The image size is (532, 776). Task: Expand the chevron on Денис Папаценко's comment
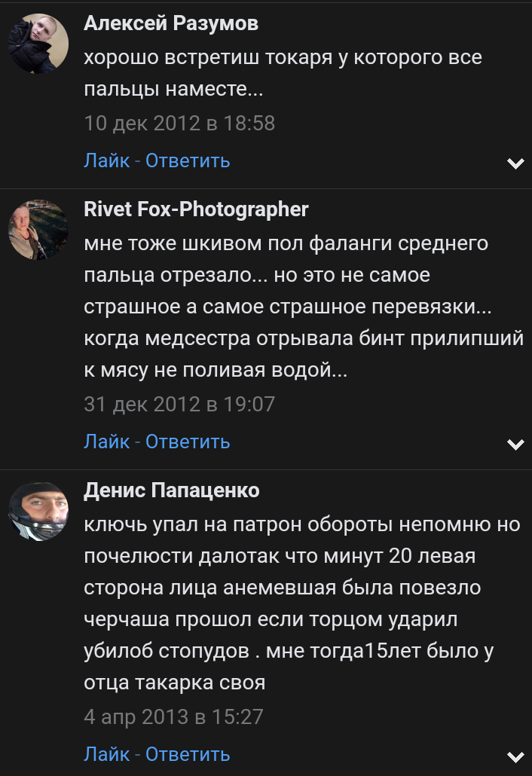[x=515, y=756]
